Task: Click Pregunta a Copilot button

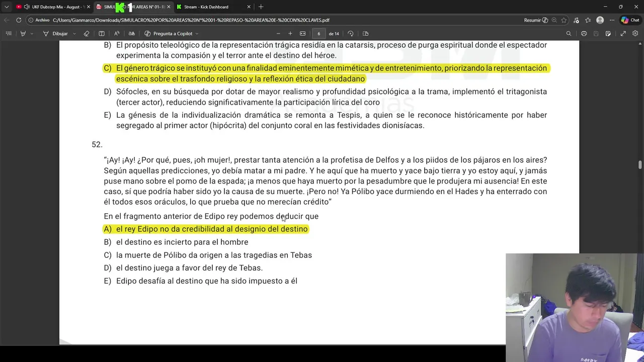Action: point(169,34)
